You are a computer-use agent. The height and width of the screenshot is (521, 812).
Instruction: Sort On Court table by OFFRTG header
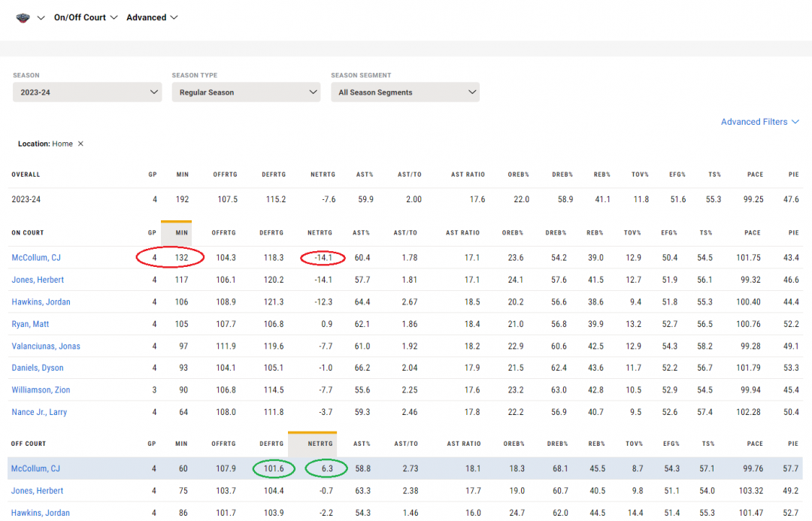click(223, 233)
